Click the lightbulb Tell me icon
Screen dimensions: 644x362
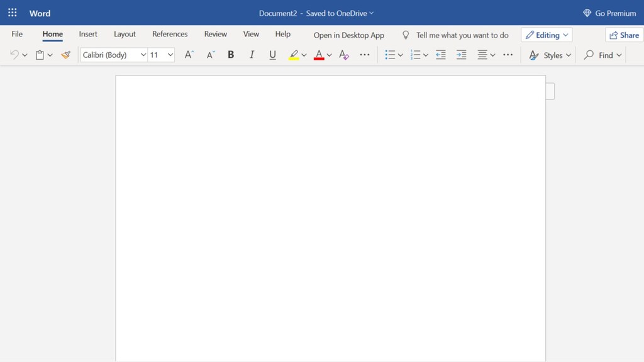coord(406,35)
